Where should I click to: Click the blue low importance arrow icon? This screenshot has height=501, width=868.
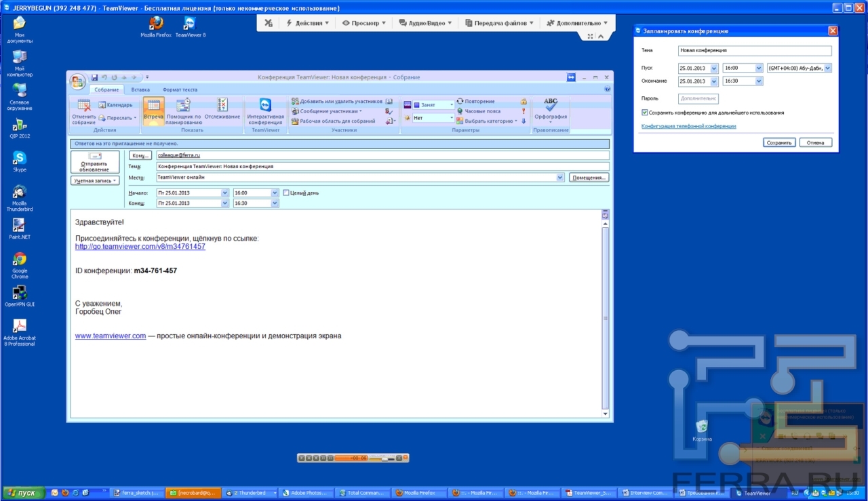pyautogui.click(x=524, y=121)
